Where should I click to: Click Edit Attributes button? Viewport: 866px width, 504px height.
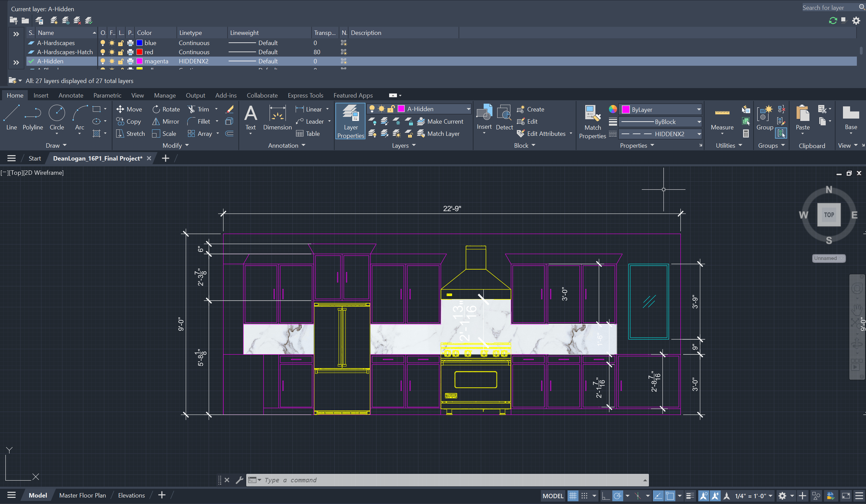coord(541,134)
